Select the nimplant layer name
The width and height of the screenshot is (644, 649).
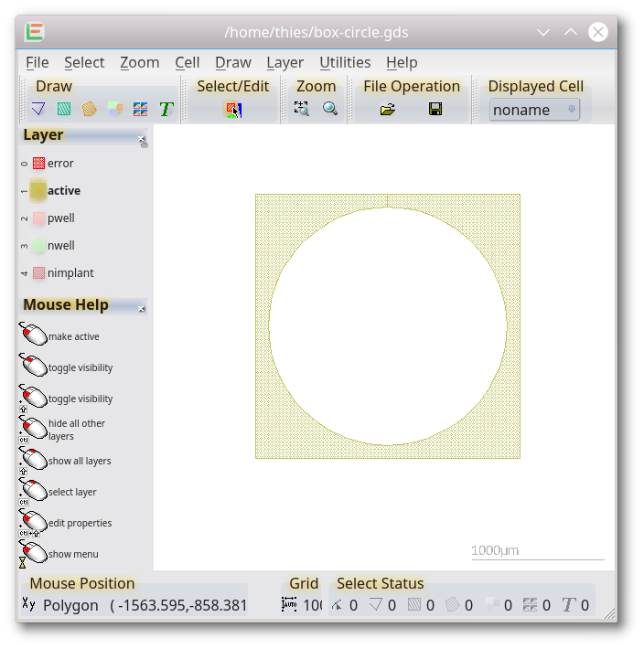point(70,273)
